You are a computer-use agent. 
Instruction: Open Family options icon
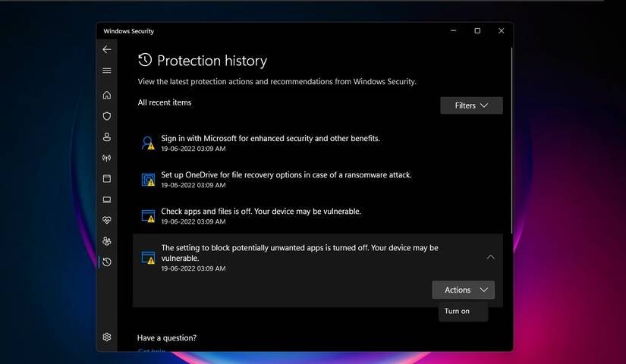click(x=107, y=241)
